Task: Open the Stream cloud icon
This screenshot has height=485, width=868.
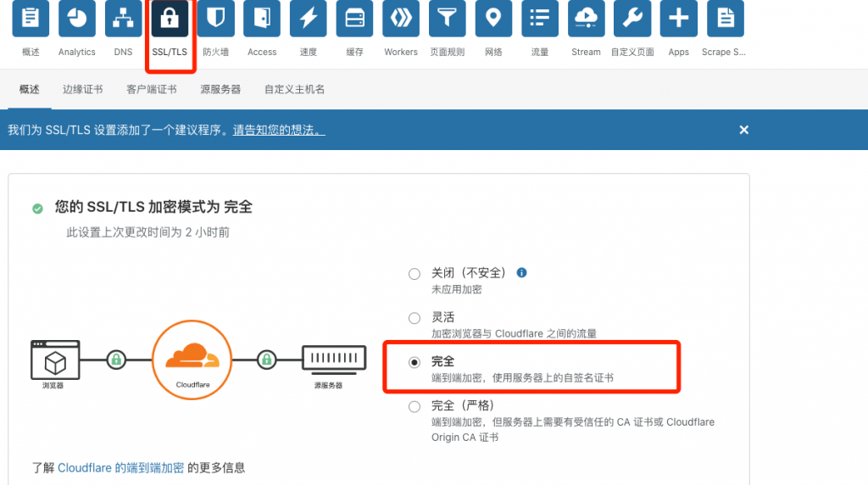Action: coord(586,19)
